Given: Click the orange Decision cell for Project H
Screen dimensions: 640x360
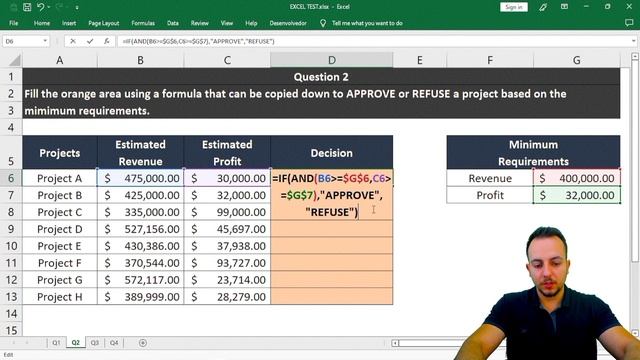Looking at the screenshot, I should click(331, 297).
